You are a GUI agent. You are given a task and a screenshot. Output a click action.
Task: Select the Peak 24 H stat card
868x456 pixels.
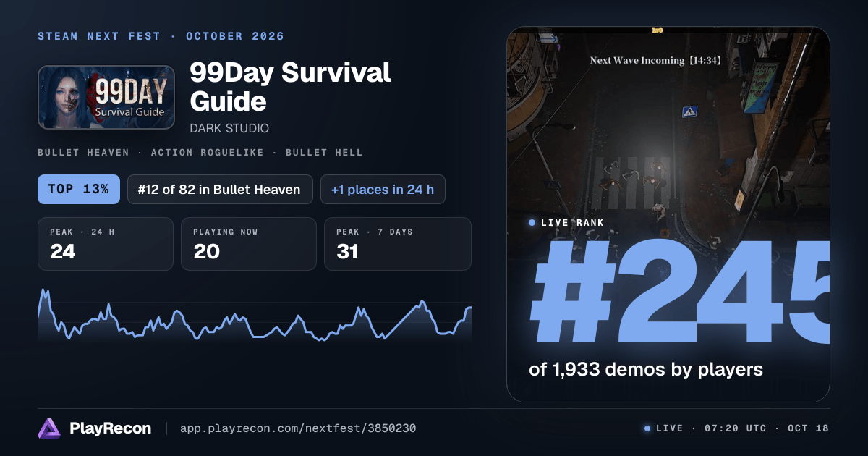point(106,244)
